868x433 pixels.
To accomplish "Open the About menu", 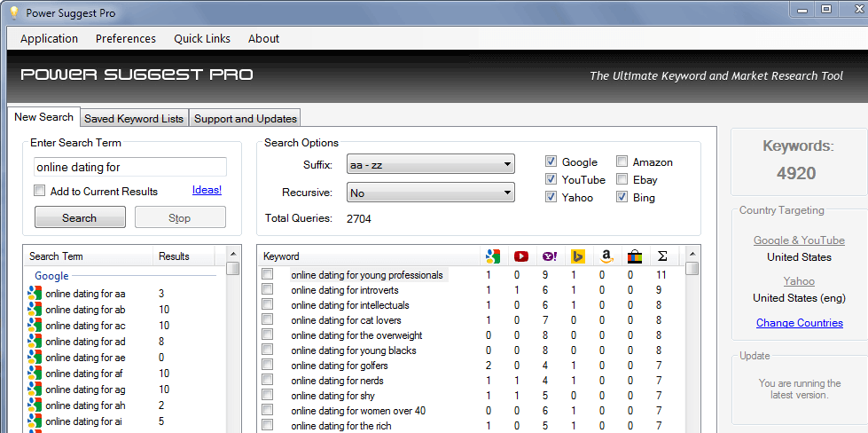I will pyautogui.click(x=263, y=39).
